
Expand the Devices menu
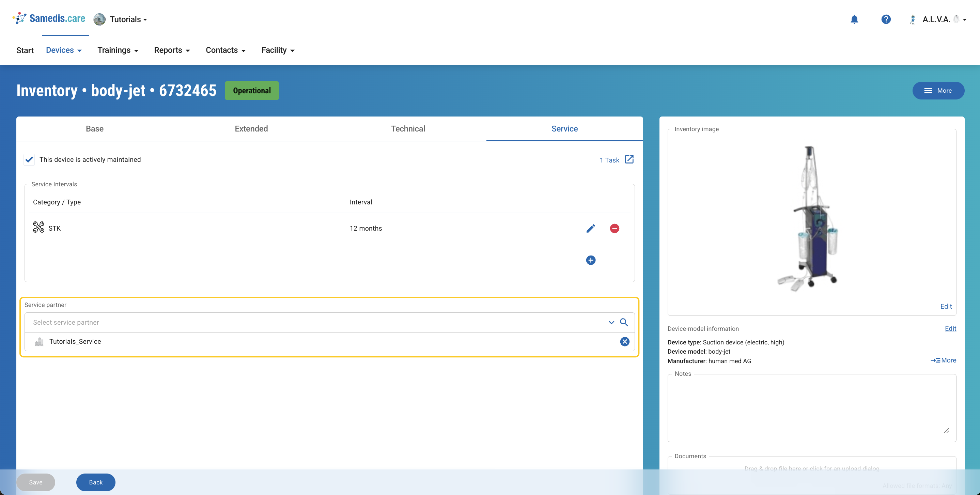[x=64, y=50]
